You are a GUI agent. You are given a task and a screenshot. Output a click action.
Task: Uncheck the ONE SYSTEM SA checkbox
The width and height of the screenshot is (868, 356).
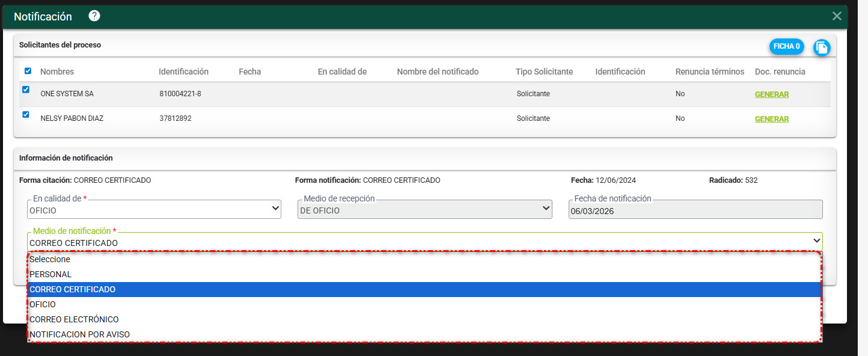coord(26,90)
